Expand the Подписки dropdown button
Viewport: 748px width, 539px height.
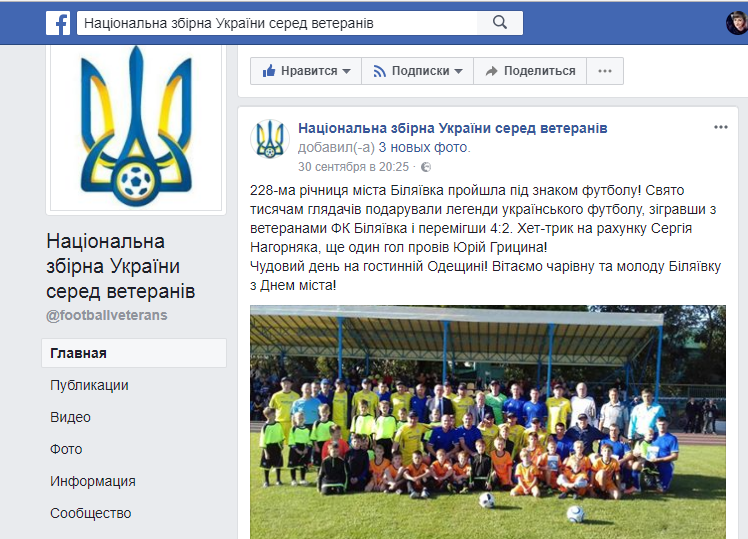point(417,71)
